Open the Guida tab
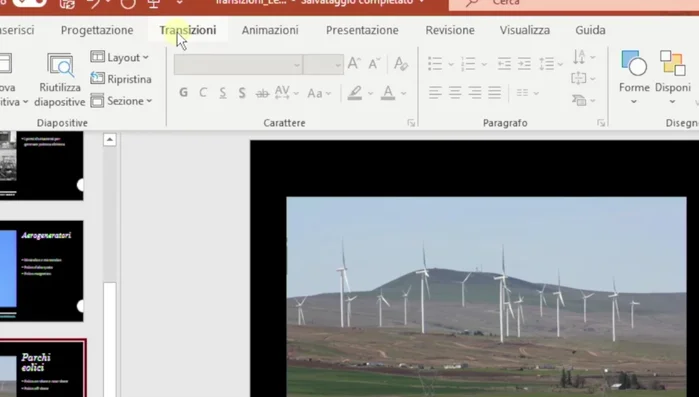The image size is (699, 397). [x=590, y=30]
